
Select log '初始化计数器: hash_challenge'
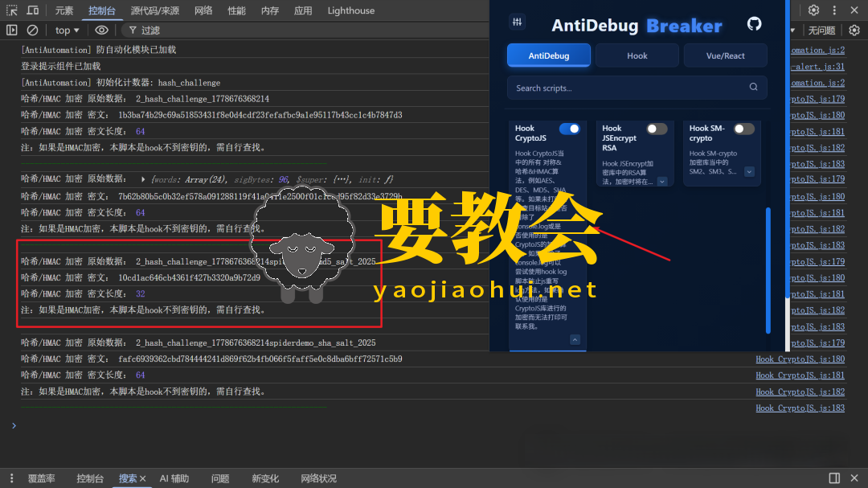click(x=158, y=83)
